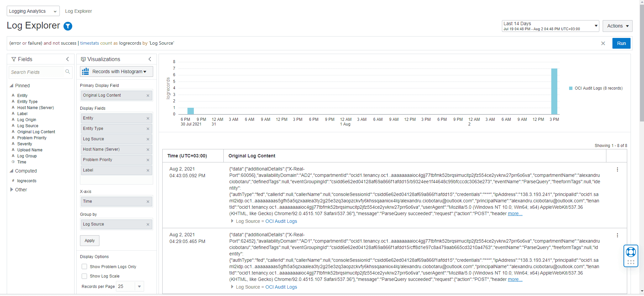Enable Show Problem Logs Only checkbox
This screenshot has width=644, height=296.
pos(84,266)
